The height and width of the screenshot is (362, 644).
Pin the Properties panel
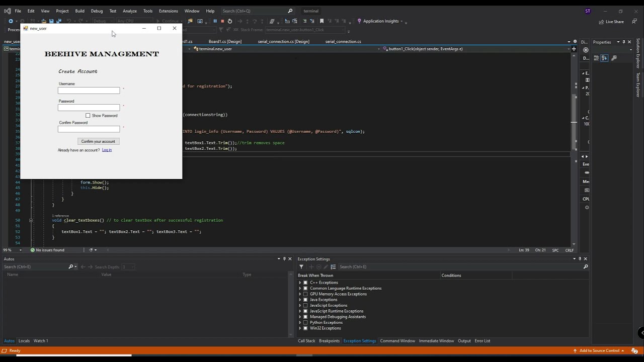[624, 42]
